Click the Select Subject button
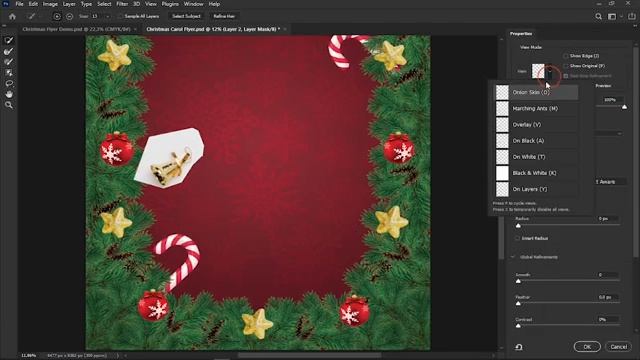This screenshot has height=360, width=640. point(186,16)
